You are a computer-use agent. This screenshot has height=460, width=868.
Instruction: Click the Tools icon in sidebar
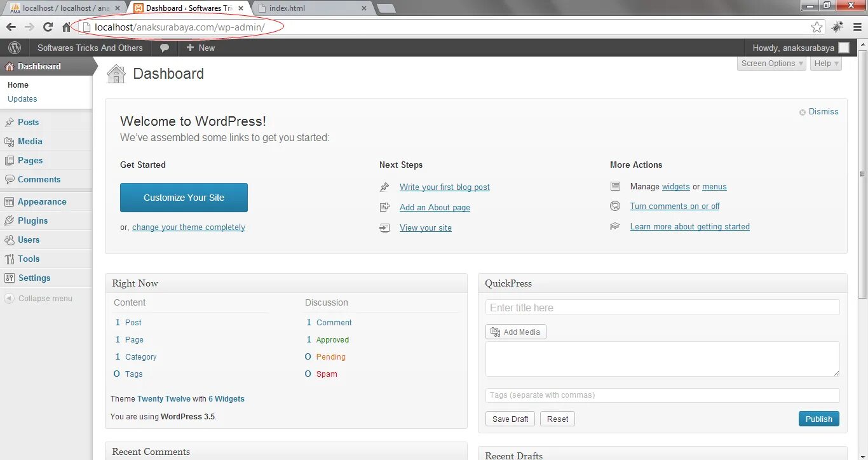point(9,259)
